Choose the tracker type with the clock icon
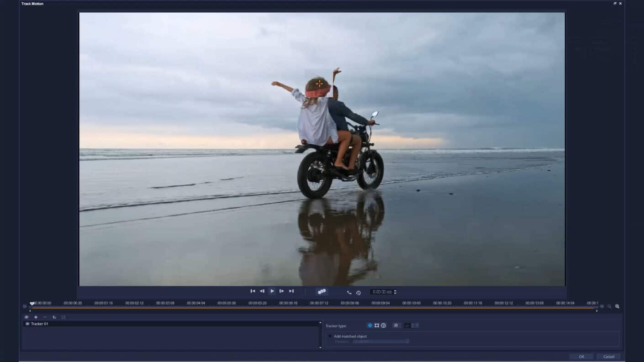Screen dimensions: 644x362 pos(384,325)
